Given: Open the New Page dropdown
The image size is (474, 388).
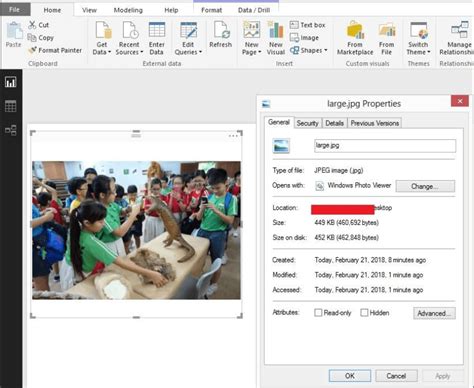Looking at the screenshot, I should (251, 38).
